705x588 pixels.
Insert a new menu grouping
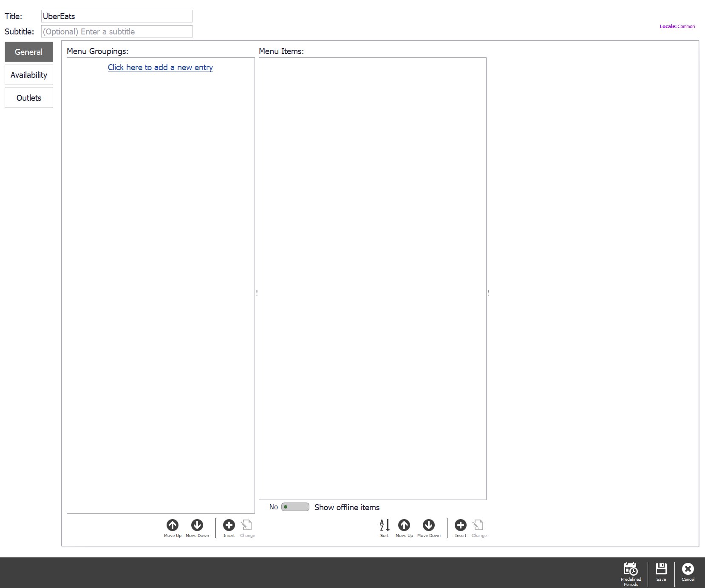click(229, 528)
